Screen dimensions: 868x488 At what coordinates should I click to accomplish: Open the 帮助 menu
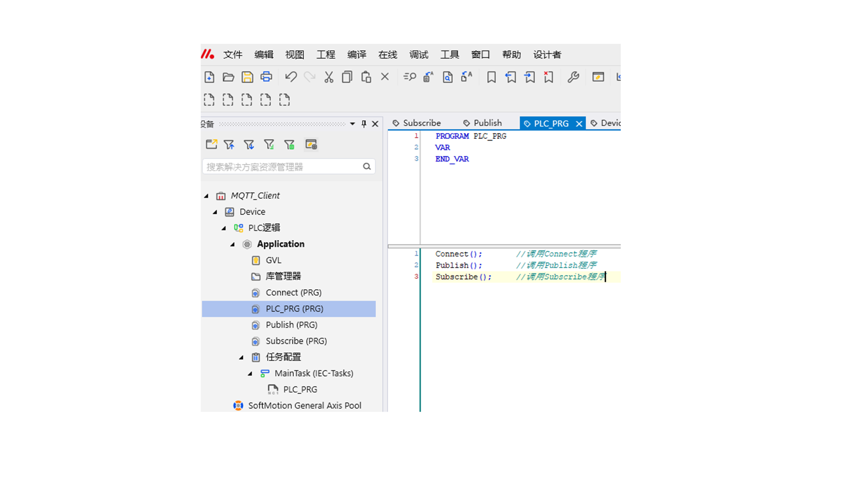coord(512,55)
